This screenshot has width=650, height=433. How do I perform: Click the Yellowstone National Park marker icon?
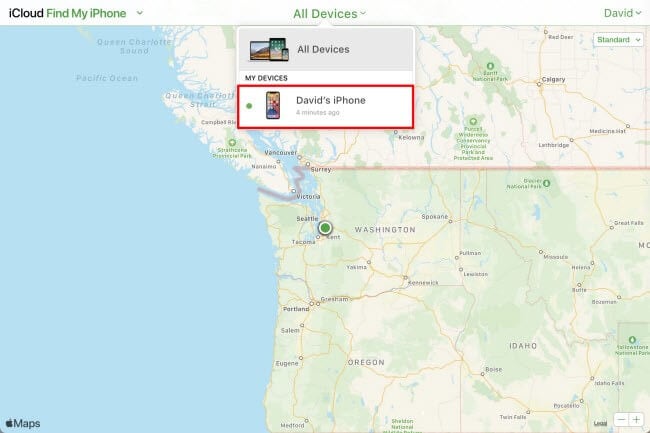tap(632, 340)
